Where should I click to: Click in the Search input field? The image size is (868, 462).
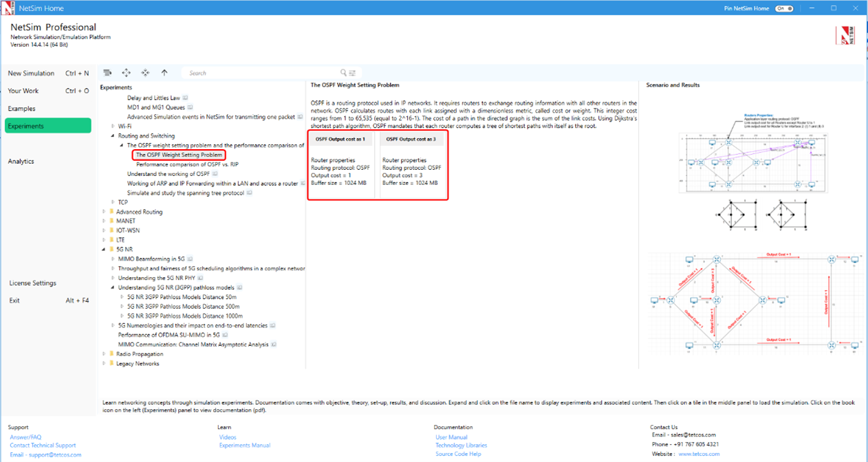(x=261, y=73)
